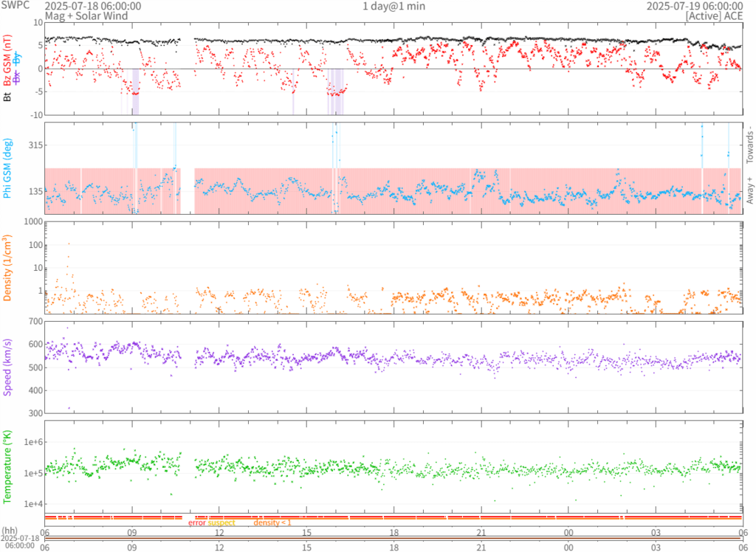Select the Speed (km/s) axis label
The image size is (756, 552).
coord(8,367)
